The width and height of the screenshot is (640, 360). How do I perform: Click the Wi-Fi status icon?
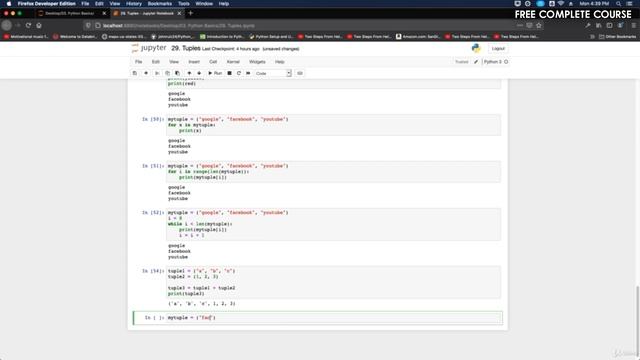(561, 4)
